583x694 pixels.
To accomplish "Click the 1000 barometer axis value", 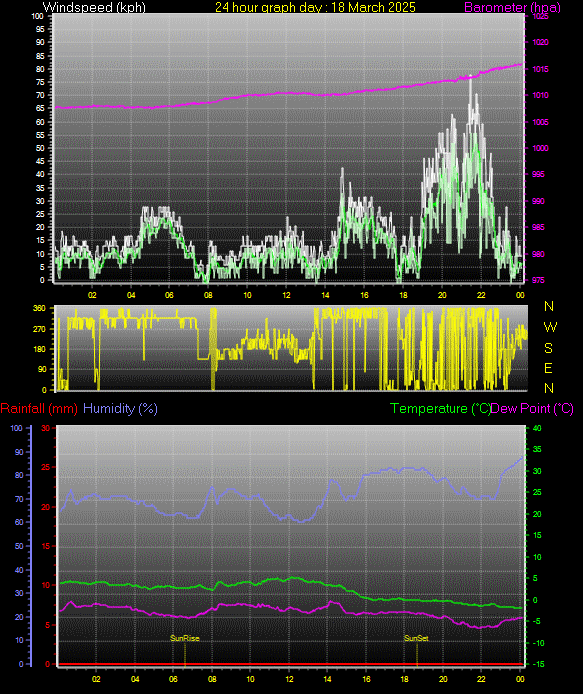I will tap(540, 148).
